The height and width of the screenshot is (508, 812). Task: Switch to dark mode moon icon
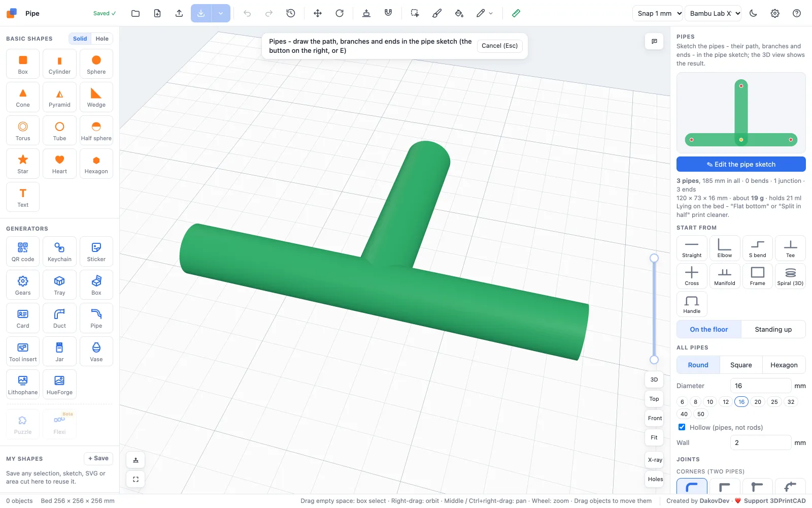coord(753,13)
